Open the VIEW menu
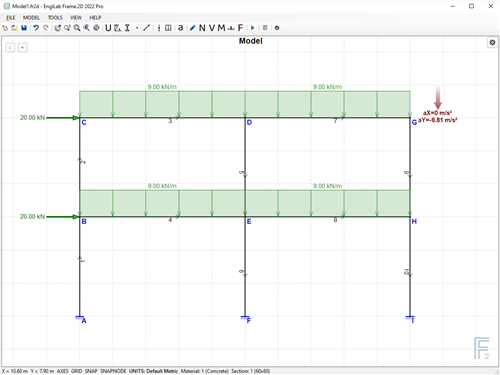Image resolution: width=500 pixels, height=375 pixels. point(76,18)
